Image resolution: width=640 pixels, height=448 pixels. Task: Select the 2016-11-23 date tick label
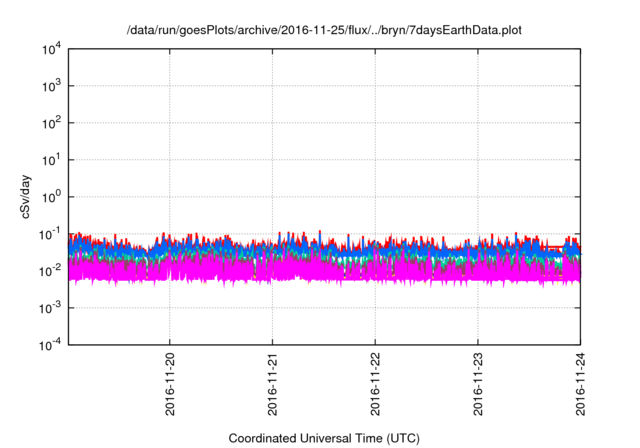477,385
